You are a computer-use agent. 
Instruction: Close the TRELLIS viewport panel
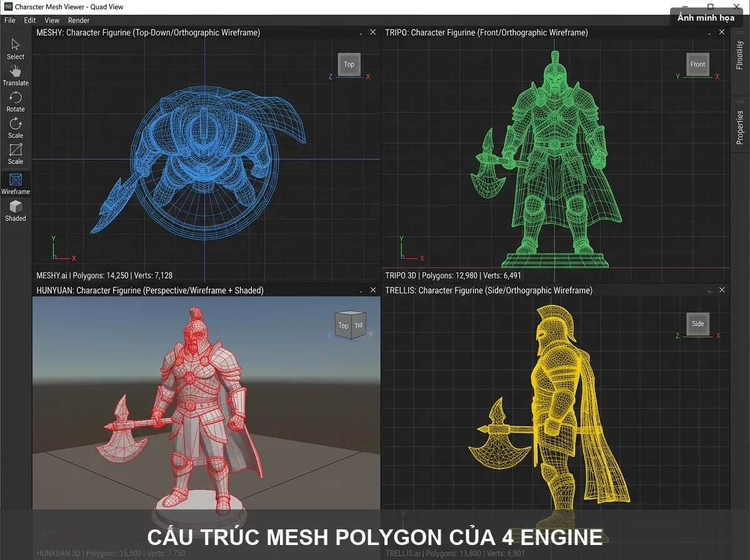click(722, 290)
